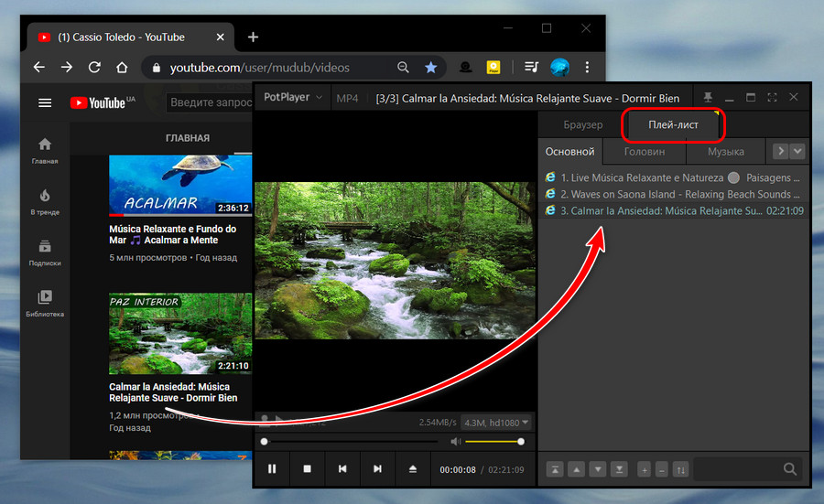Click the PotPlayer seek bar
This screenshot has width=824, height=504.
(x=350, y=442)
